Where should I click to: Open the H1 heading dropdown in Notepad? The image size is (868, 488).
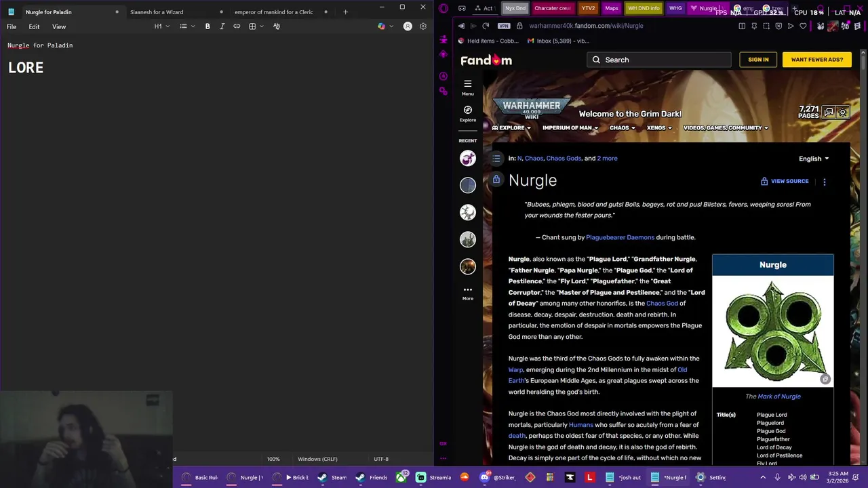161,26
